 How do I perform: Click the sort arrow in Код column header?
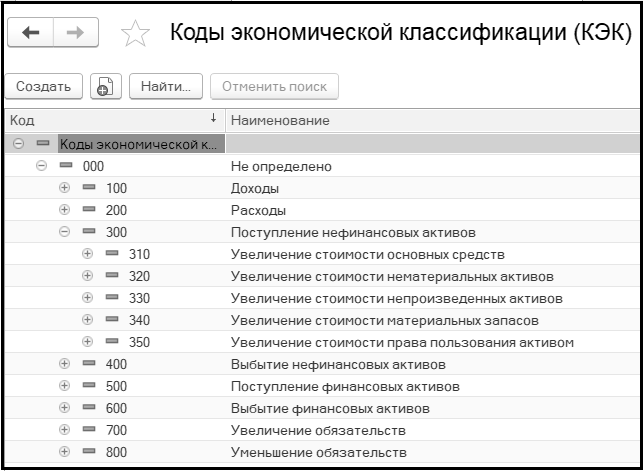click(x=213, y=120)
